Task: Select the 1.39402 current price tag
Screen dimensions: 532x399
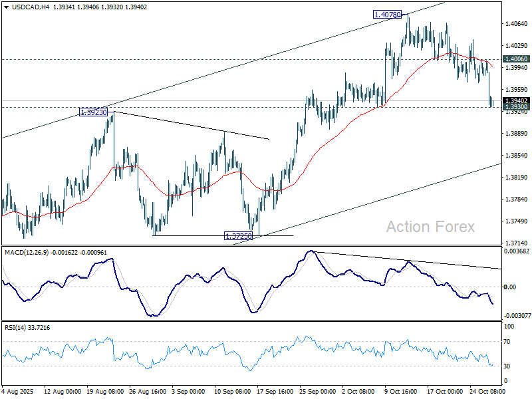Action: tap(516, 101)
